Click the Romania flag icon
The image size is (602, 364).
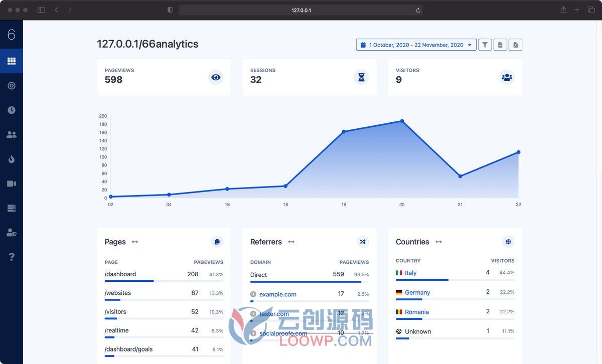[x=399, y=312]
